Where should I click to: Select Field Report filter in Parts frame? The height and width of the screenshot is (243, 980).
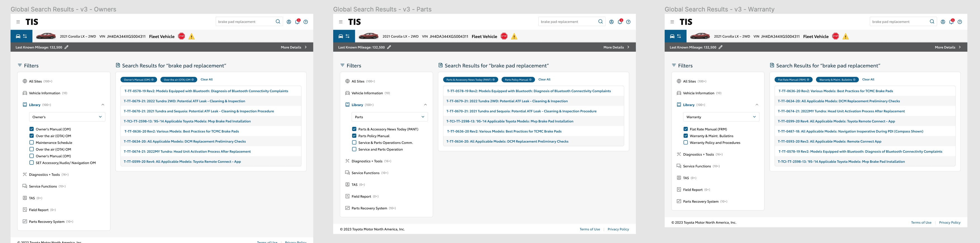(x=362, y=197)
